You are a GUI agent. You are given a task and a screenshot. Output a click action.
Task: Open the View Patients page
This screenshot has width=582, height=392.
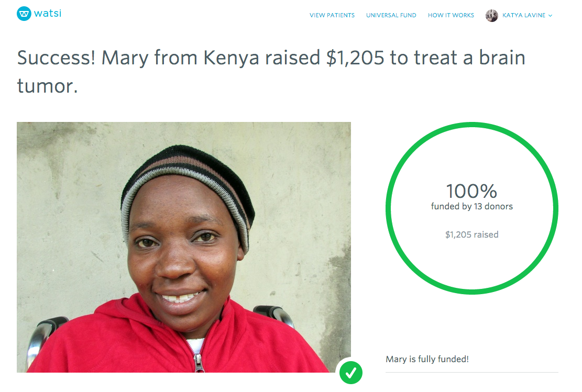(332, 15)
